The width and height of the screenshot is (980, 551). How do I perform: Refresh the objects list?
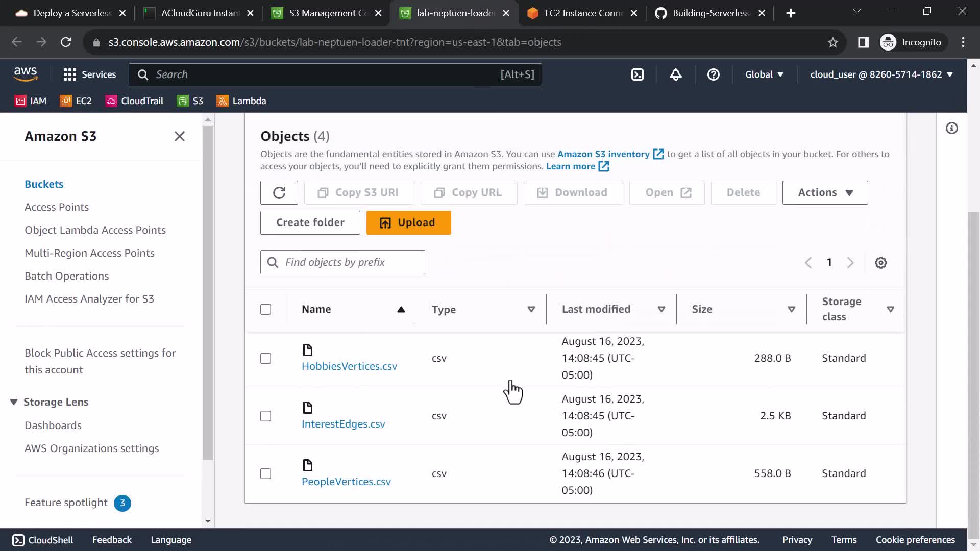pos(279,192)
